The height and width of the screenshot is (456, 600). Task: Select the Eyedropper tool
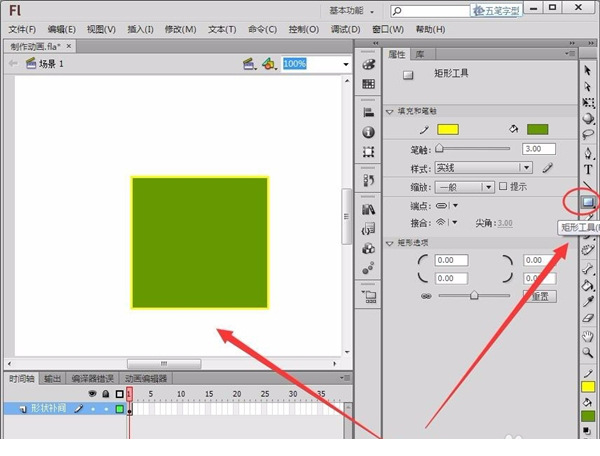[x=588, y=301]
